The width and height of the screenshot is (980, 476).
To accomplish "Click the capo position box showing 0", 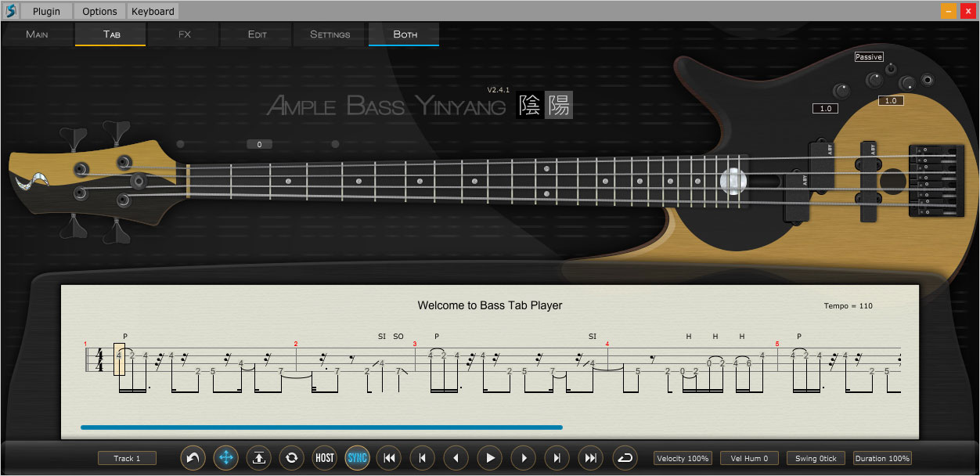I will pos(259,145).
